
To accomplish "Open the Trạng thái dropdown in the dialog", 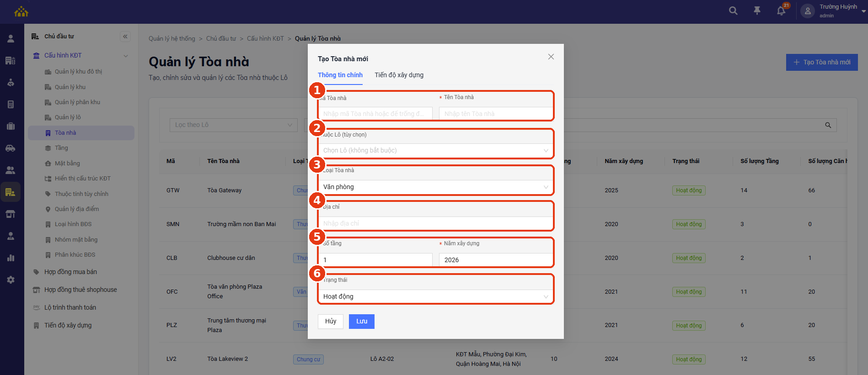I will tap(435, 296).
